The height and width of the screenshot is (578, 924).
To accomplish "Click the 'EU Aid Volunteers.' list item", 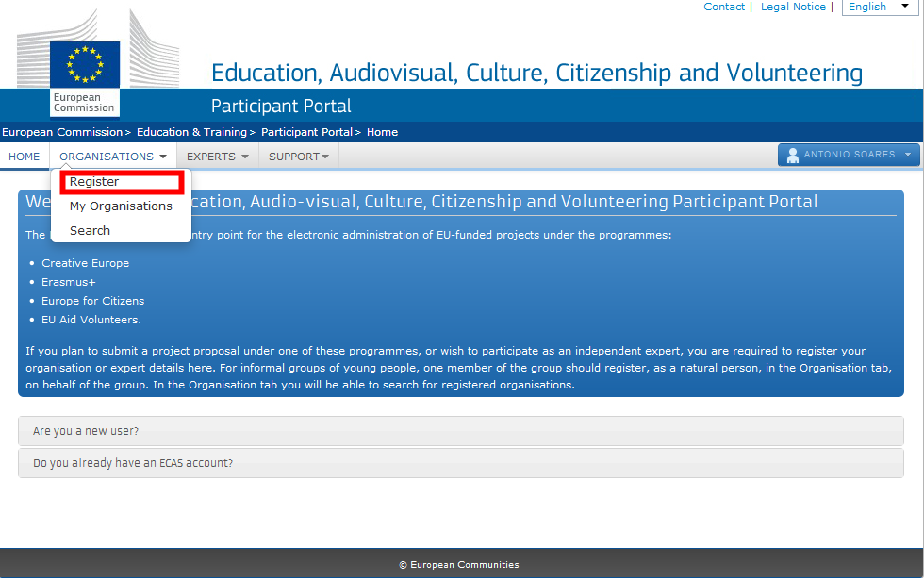I will [x=91, y=320].
